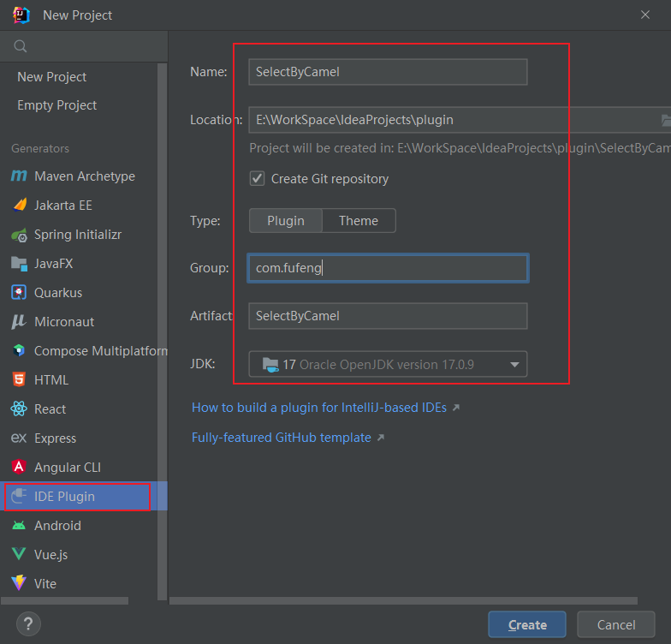Open the help question mark button
671x644 pixels.
pyautogui.click(x=28, y=623)
